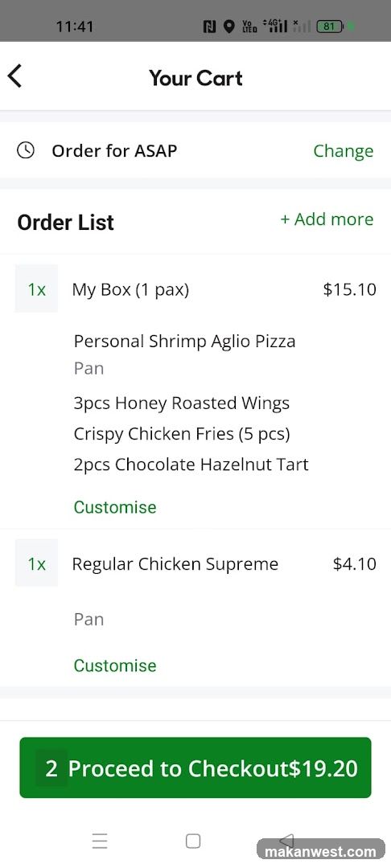391x868 pixels.
Task: Select the My Box (1 pax) title
Action: (130, 289)
